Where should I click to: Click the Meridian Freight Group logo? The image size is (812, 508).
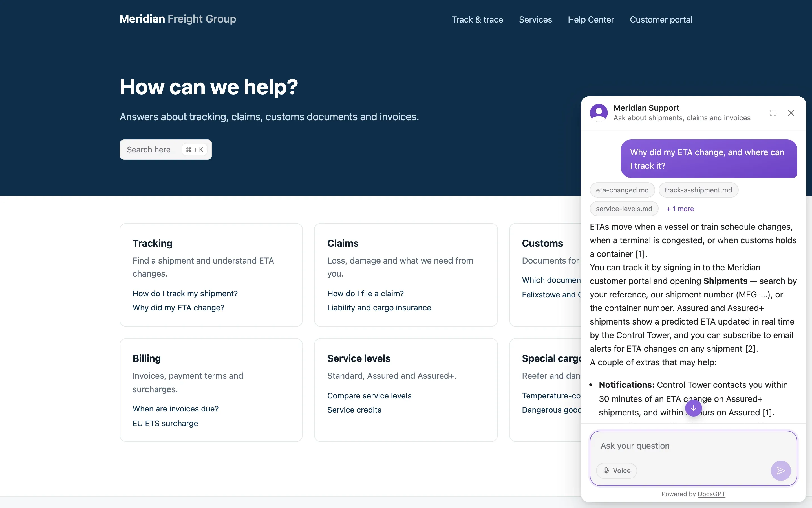tap(178, 19)
